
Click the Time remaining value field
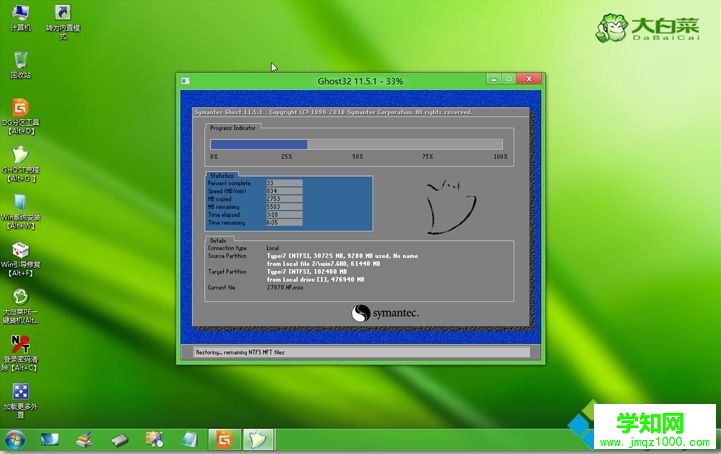pos(284,223)
